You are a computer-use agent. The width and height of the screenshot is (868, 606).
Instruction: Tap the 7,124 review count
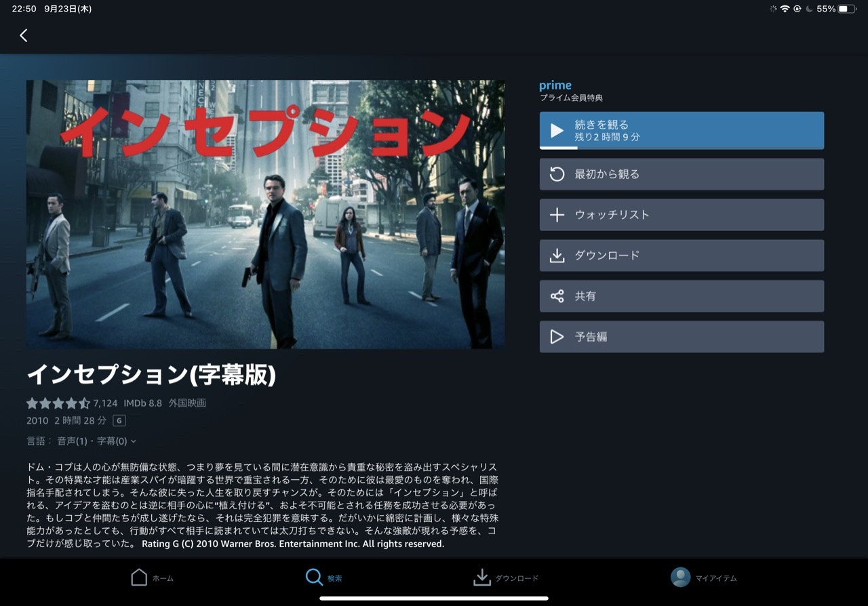(105, 403)
